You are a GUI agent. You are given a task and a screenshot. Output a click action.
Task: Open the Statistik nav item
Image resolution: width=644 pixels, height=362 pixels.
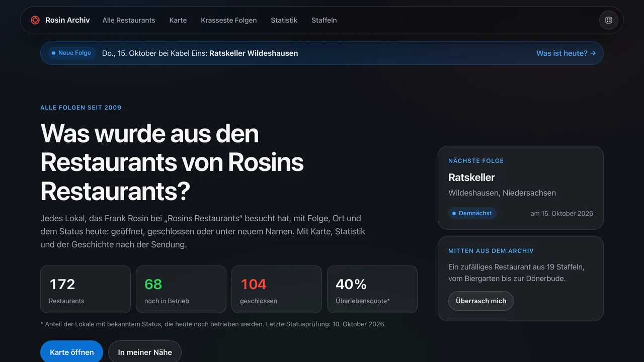(x=284, y=20)
